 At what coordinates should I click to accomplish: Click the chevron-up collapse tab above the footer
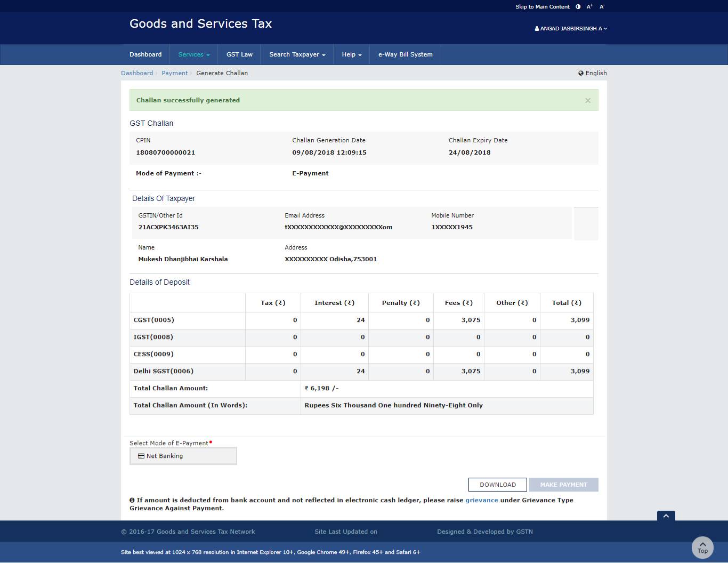coord(666,517)
